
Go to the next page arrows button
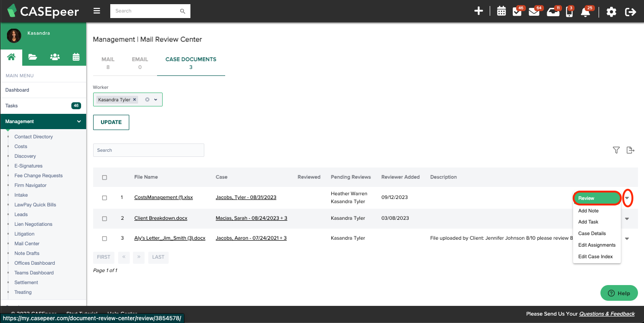[x=139, y=257]
